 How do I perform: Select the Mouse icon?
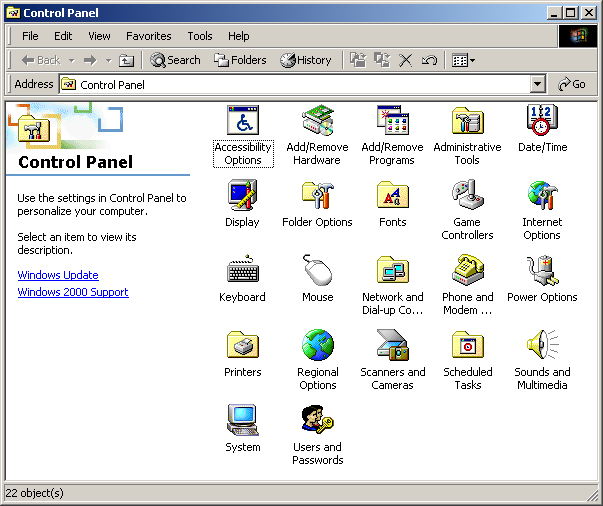[x=318, y=270]
